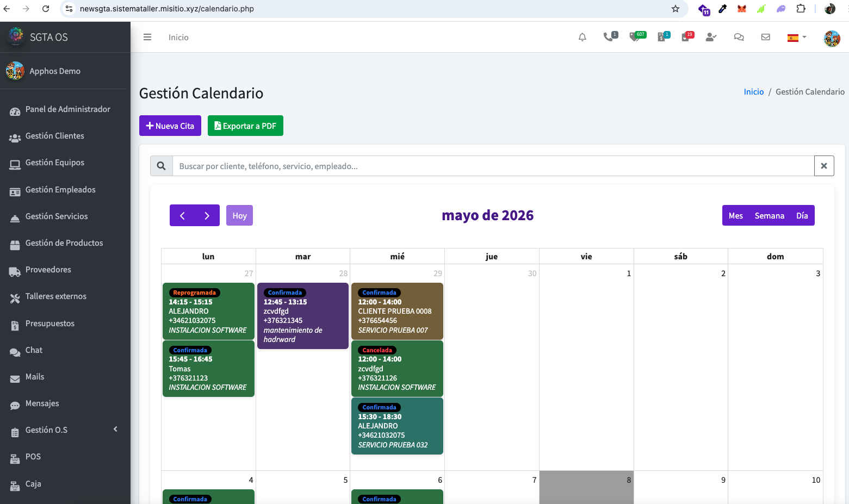Bookmark this page with the star icon
Screen dimensions: 849x504
676,9
